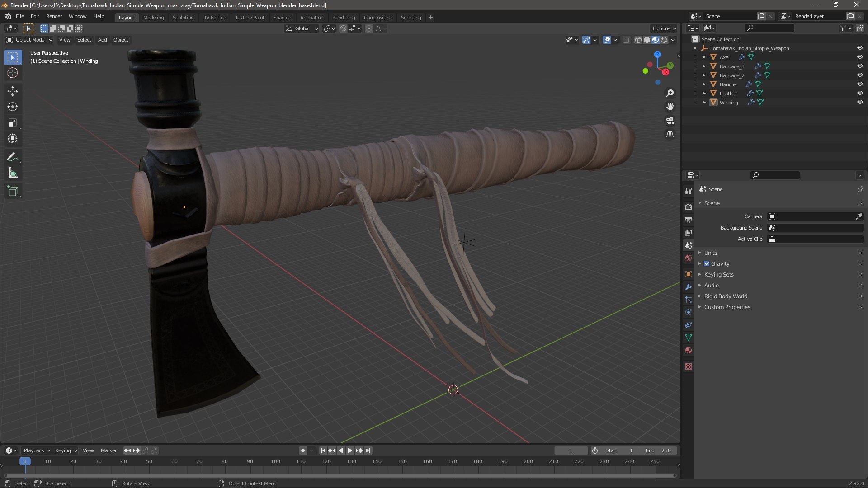Toggle the X-ray viewport button
Image resolution: width=868 pixels, height=488 pixels.
click(x=627, y=40)
